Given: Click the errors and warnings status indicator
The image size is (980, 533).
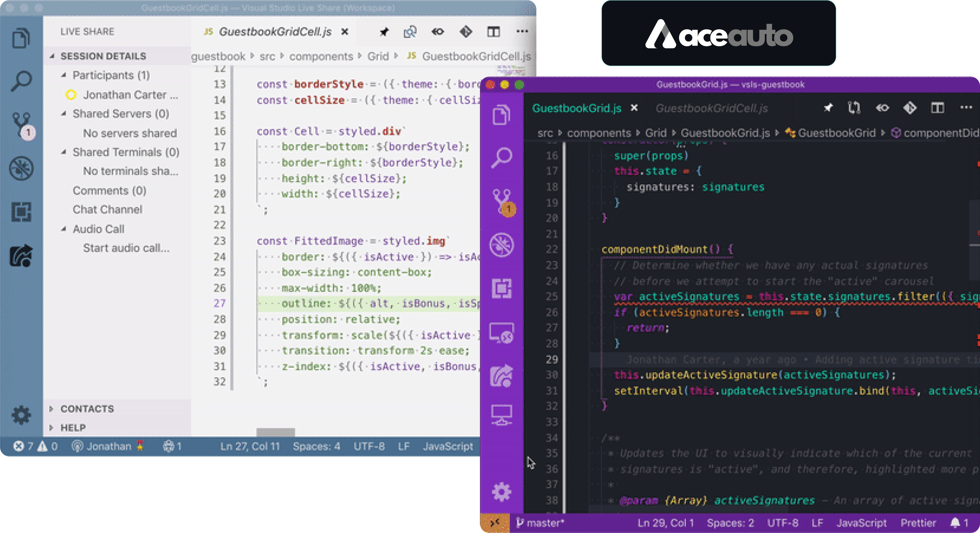Looking at the screenshot, I should click(35, 446).
